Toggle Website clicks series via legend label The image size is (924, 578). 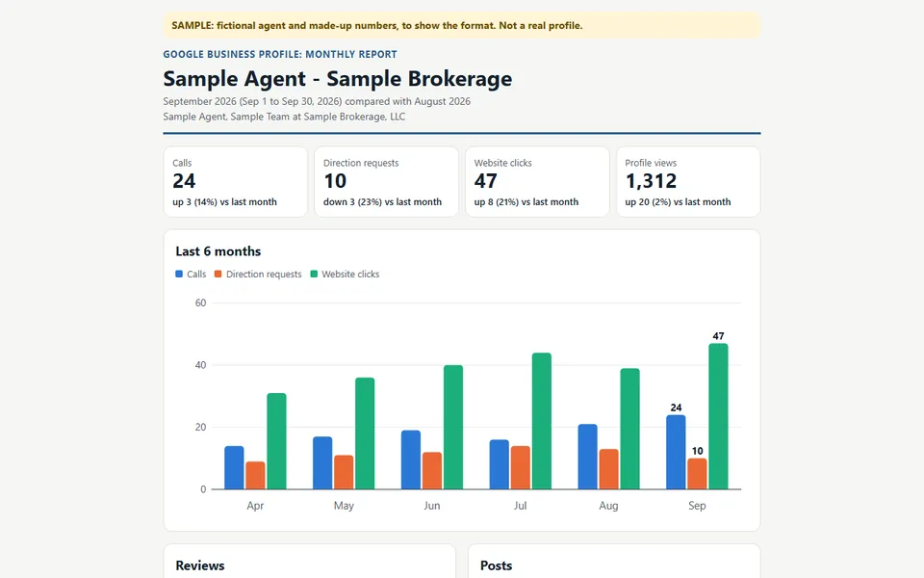point(350,275)
